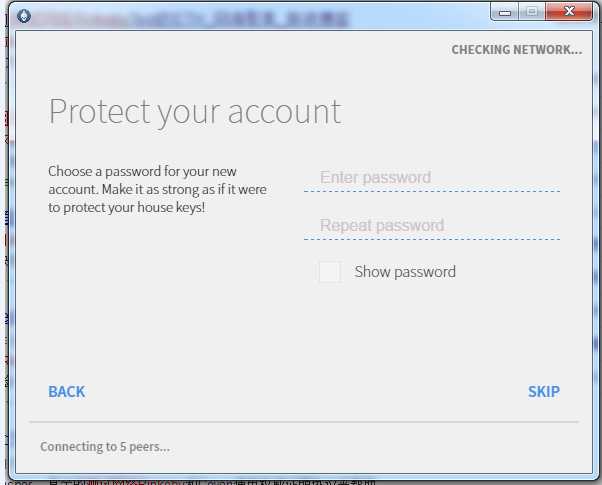Click the "Connecting to 5 peers" status
The height and width of the screenshot is (485, 602).
105,447
